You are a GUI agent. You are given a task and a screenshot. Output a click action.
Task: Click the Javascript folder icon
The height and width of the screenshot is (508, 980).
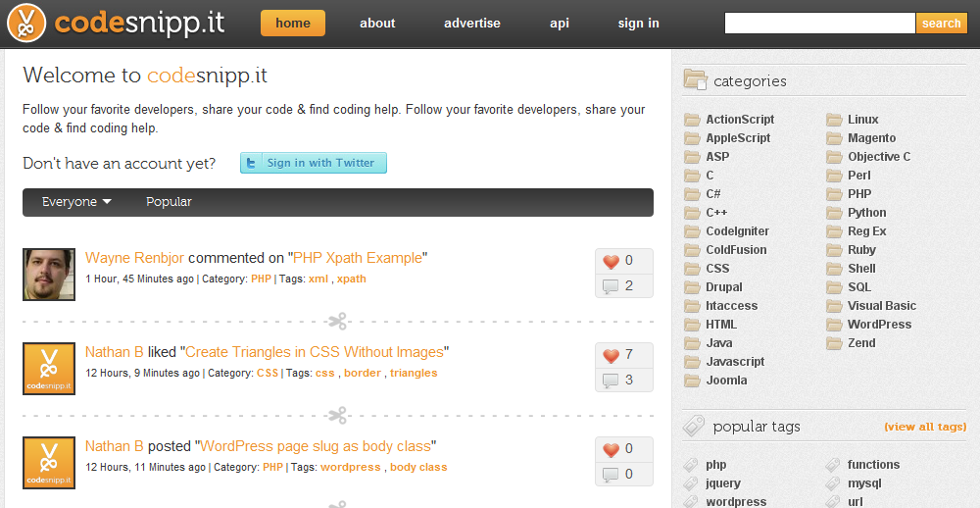692,362
